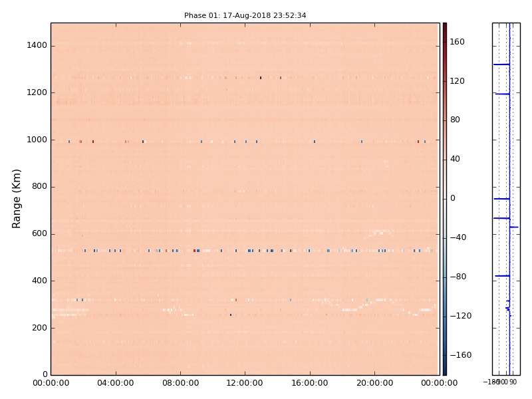Select the 200 range axis tick label
This screenshot has width=532, height=399.
(39, 328)
